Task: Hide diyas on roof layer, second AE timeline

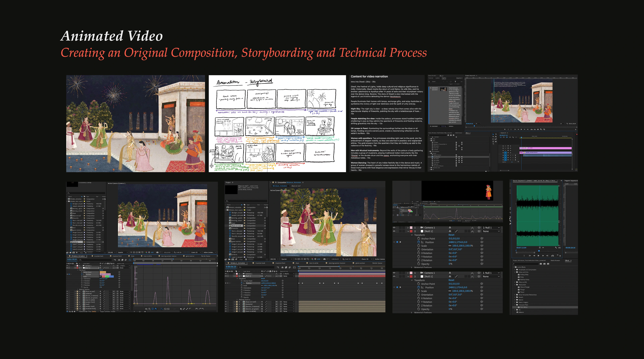Action: (226, 302)
